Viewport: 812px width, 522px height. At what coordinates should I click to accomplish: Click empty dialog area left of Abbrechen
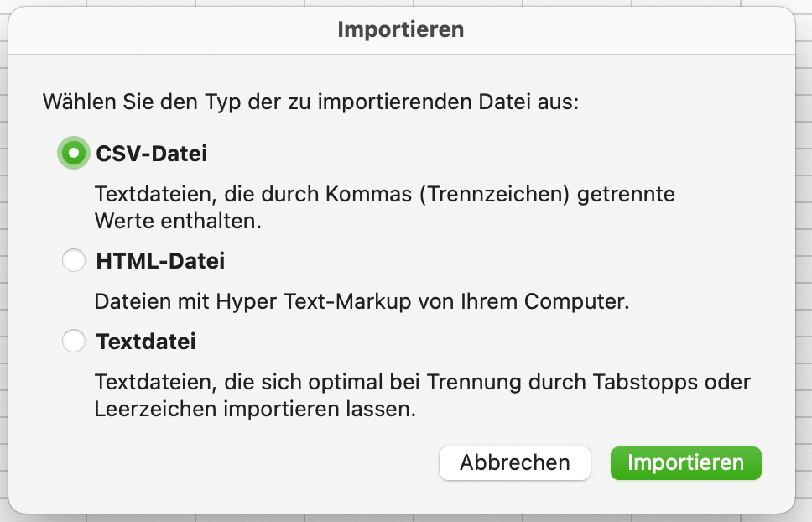233,463
